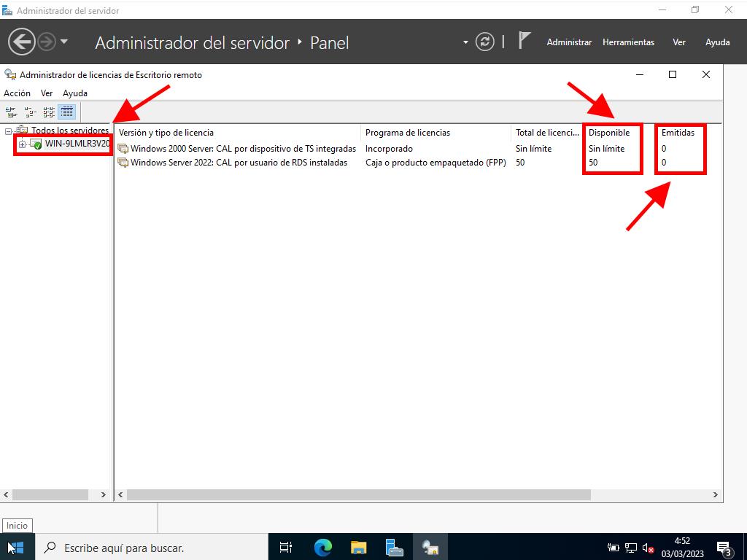Open the Acción menu
Viewport: 747px width, 560px height.
click(x=17, y=93)
